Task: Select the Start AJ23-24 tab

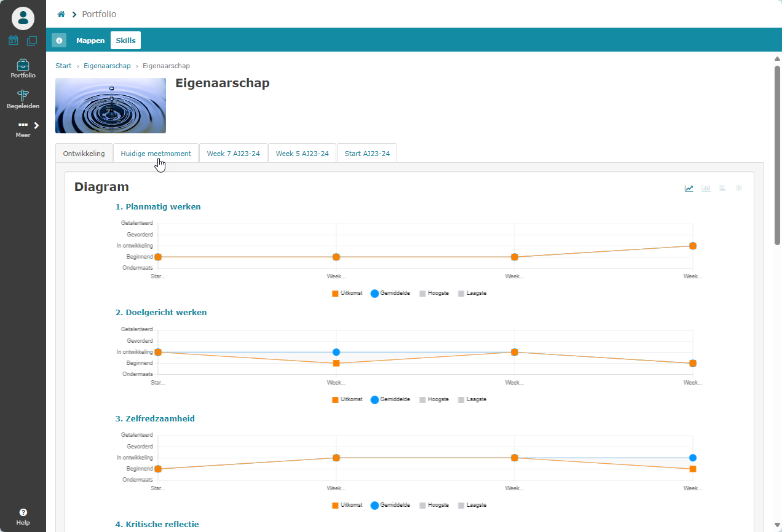Action: coord(367,154)
